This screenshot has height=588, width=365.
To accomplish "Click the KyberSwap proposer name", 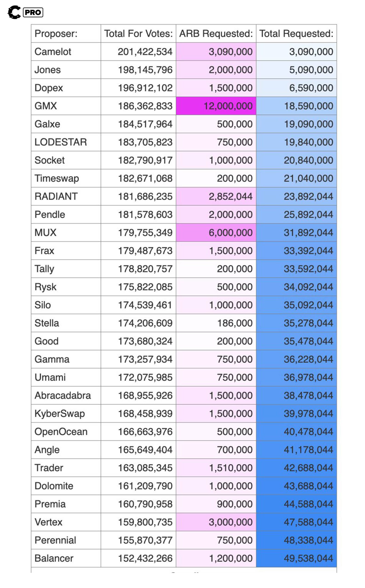I will click(x=60, y=413).
